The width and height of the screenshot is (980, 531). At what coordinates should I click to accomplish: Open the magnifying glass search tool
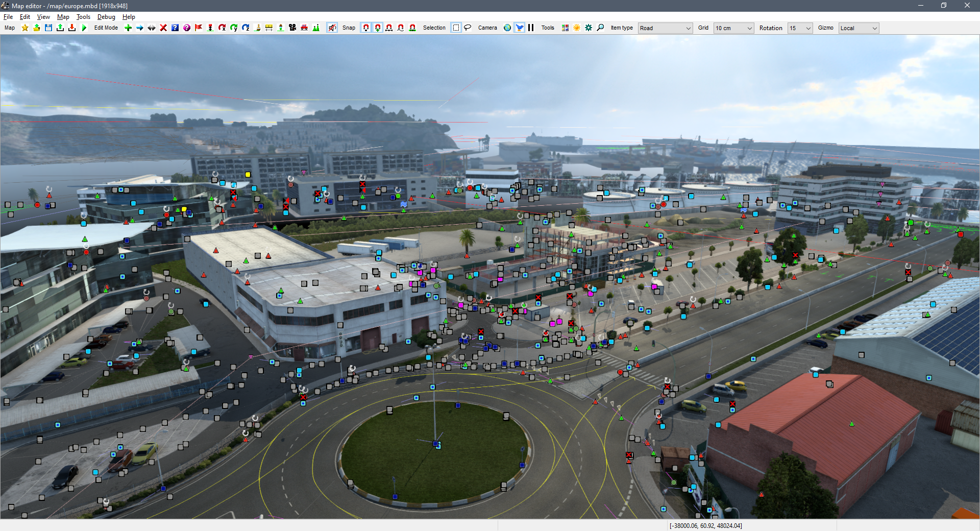pyautogui.click(x=600, y=28)
